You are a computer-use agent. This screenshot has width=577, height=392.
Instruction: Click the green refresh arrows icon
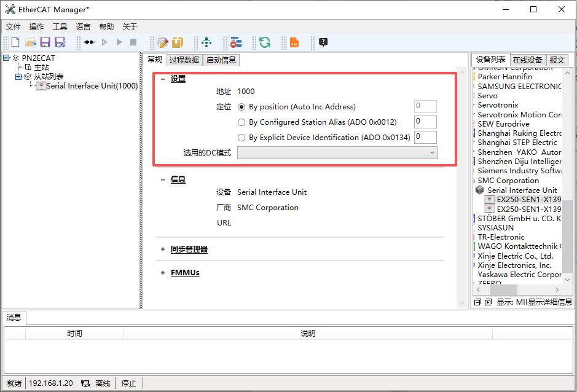point(265,42)
